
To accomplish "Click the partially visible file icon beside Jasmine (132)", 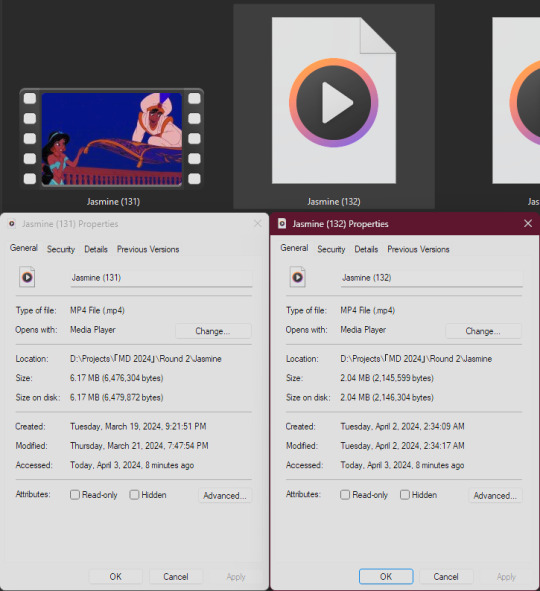I will 516,101.
